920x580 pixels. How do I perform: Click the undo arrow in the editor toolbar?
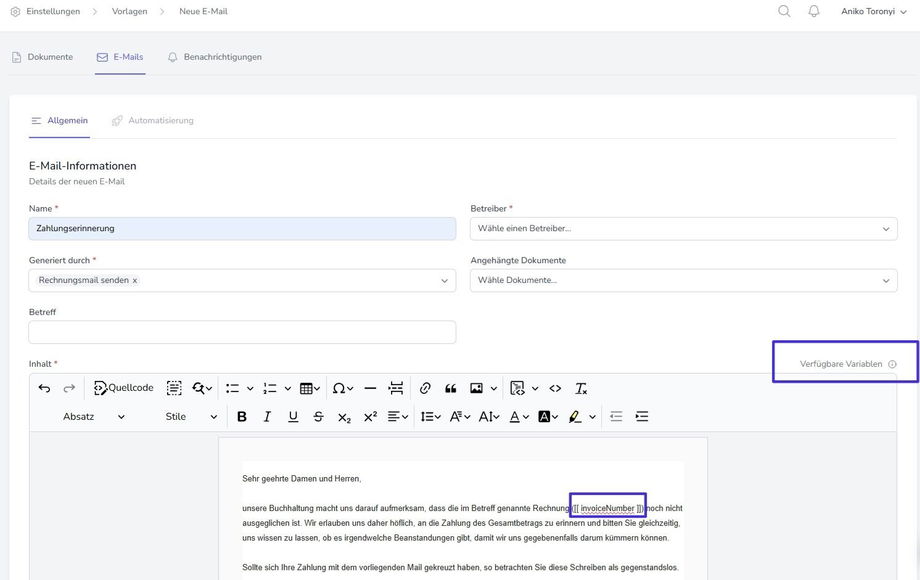[44, 388]
